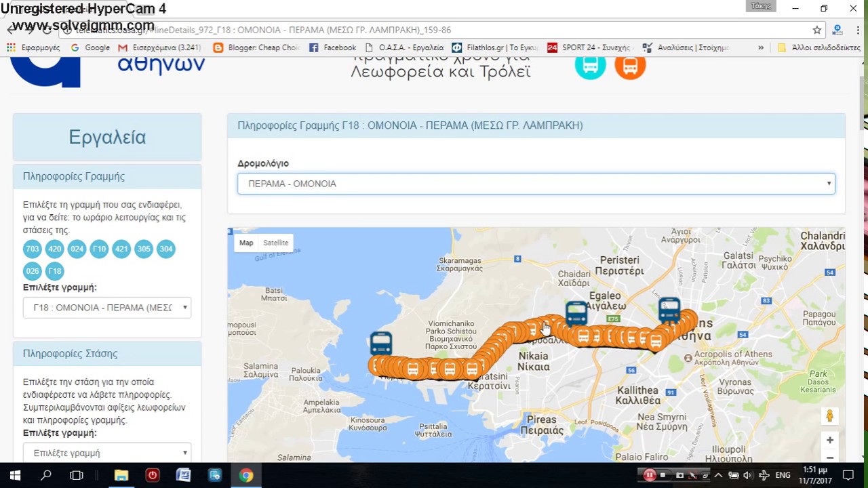Click the Chrome profile icon beside the star

[x=837, y=30]
